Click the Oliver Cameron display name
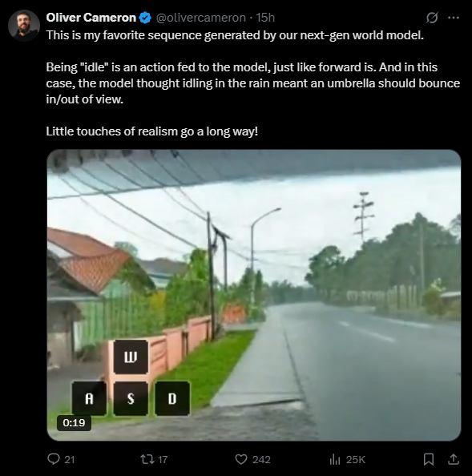 tap(91, 18)
